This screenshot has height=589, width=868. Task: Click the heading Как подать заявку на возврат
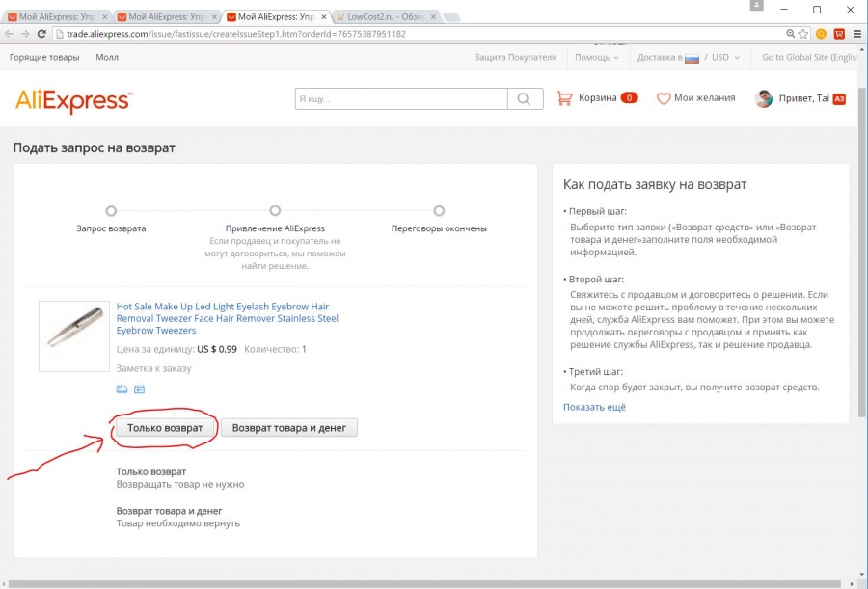pos(655,184)
